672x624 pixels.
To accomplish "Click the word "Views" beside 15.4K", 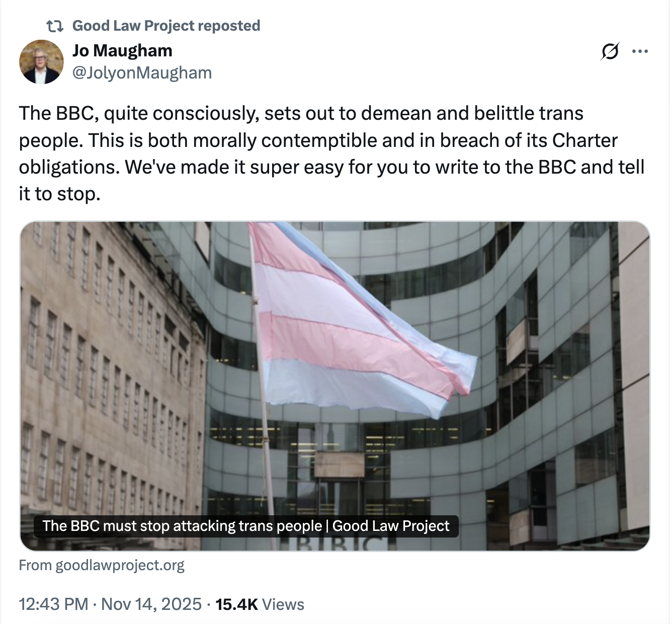I will pyautogui.click(x=283, y=604).
